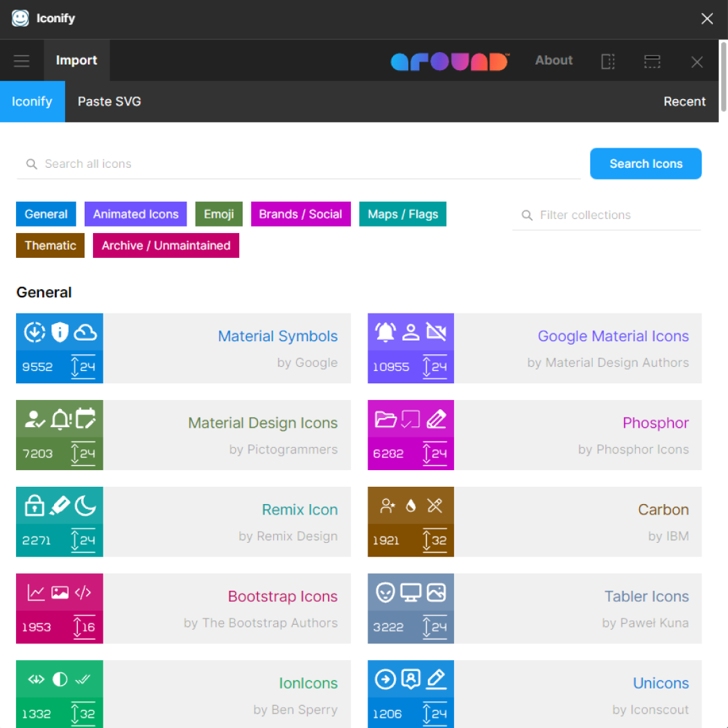Toggle the Emoji category filter
Viewport: 728px width, 728px height.
click(218, 214)
